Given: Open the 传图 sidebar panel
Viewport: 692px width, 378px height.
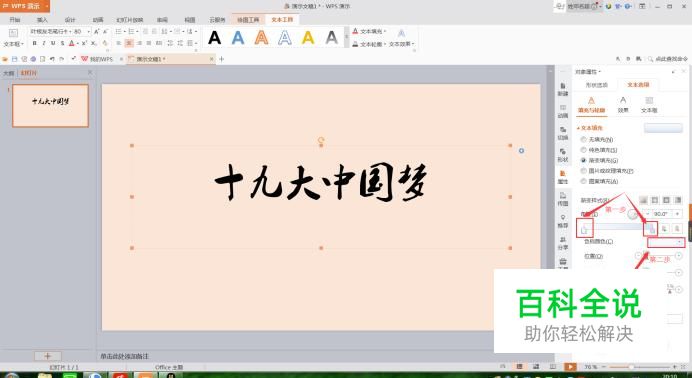Looking at the screenshot, I should (563, 199).
